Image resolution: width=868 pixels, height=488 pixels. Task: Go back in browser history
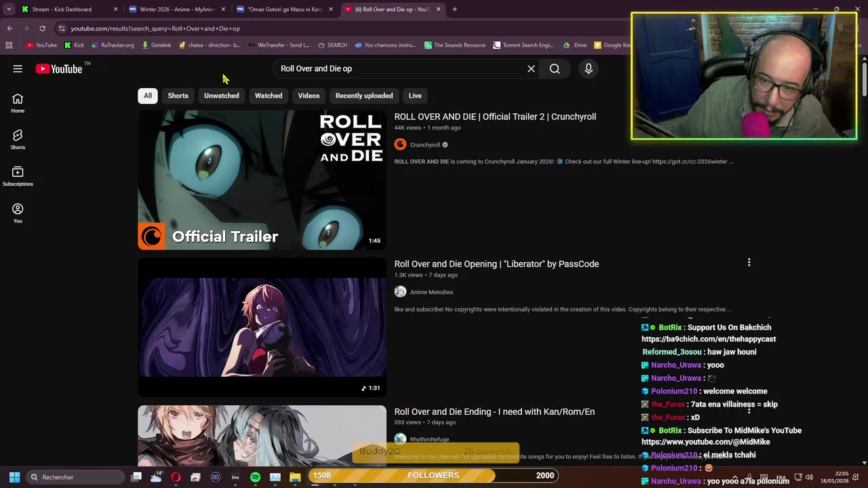coord(9,28)
